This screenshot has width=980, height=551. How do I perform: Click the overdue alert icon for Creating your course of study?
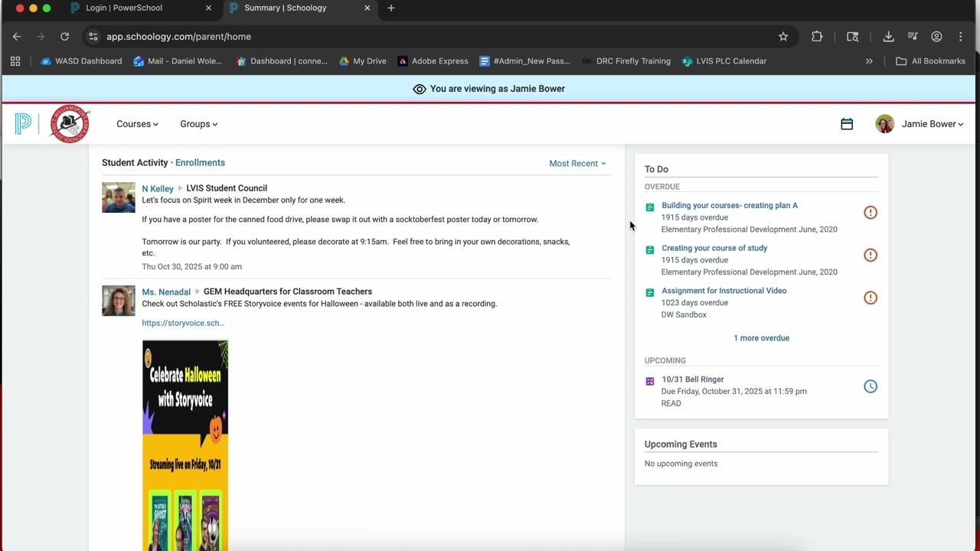(871, 255)
